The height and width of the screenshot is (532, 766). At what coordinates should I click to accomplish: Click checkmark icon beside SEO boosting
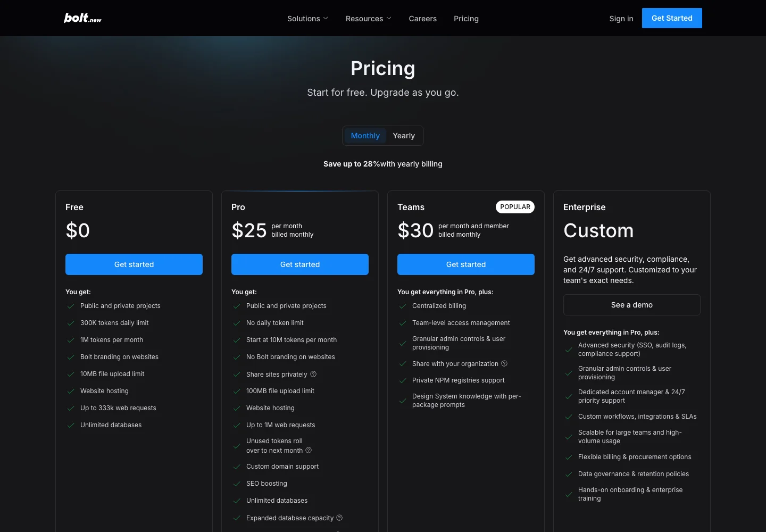(237, 484)
